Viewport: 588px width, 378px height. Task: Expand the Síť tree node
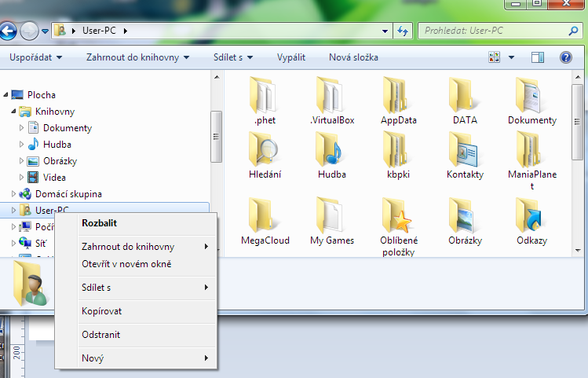click(13, 244)
